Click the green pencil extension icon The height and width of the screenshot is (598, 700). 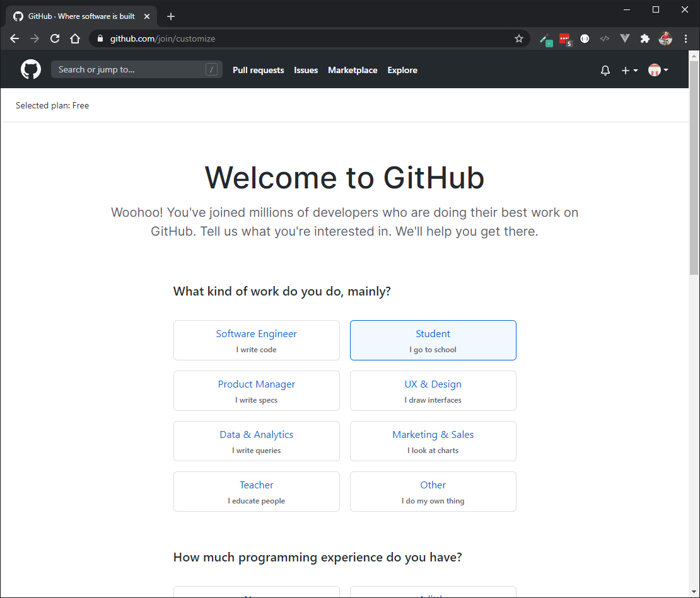545,40
